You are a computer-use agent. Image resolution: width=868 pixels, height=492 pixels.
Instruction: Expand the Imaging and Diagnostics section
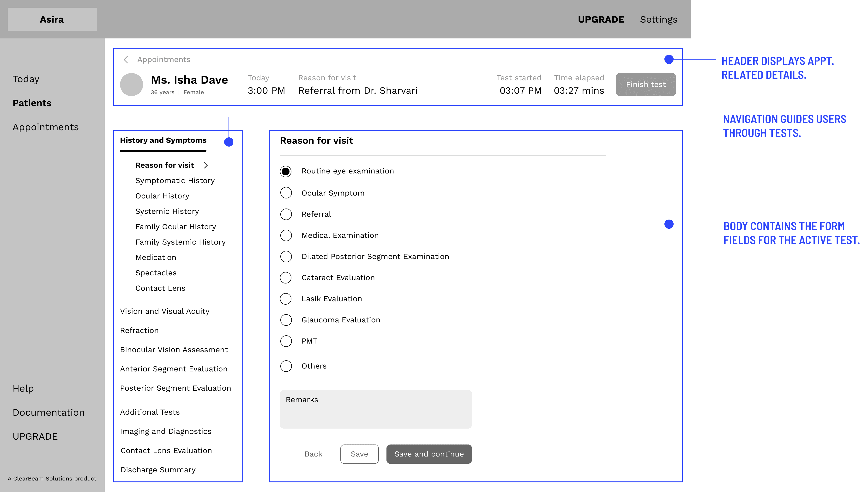click(166, 431)
